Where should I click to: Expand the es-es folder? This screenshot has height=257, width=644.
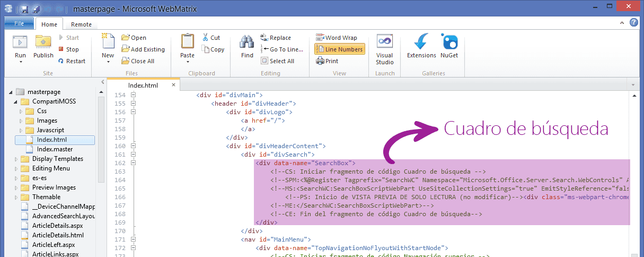[16, 178]
